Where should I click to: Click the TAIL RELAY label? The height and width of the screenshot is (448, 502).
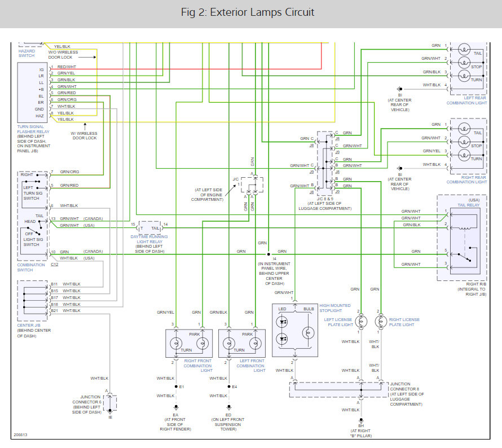[x=468, y=205]
